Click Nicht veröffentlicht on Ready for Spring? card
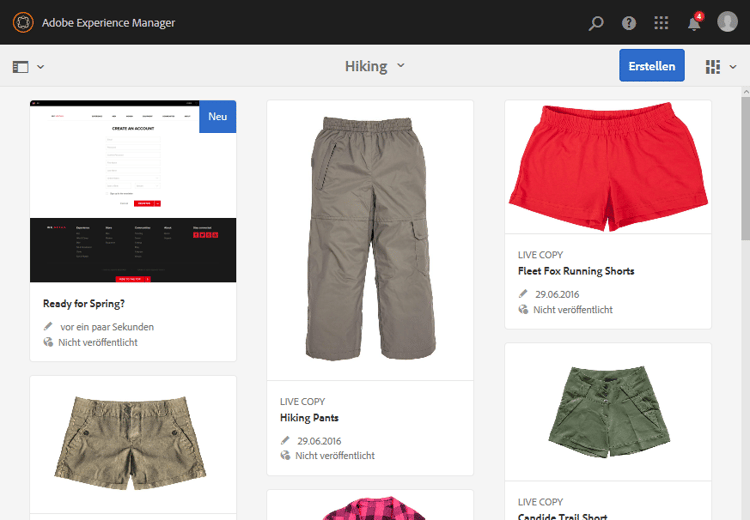The image size is (750, 520). (98, 343)
